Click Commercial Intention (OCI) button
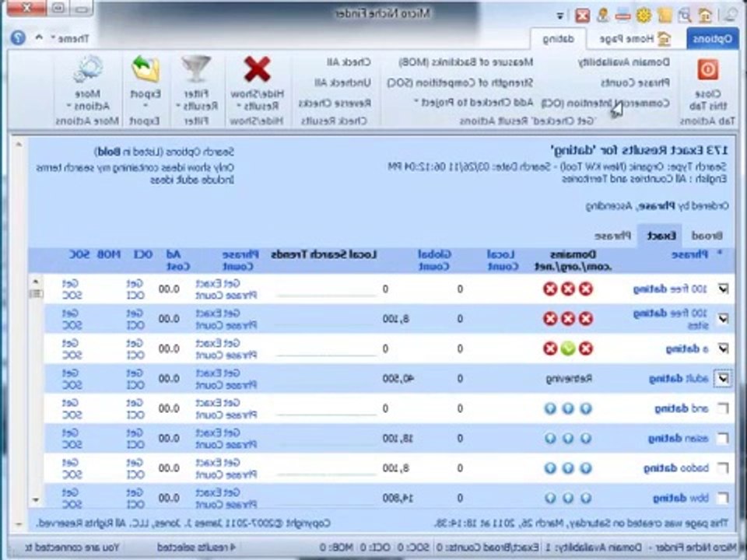This screenshot has height=560, width=747. [x=605, y=103]
